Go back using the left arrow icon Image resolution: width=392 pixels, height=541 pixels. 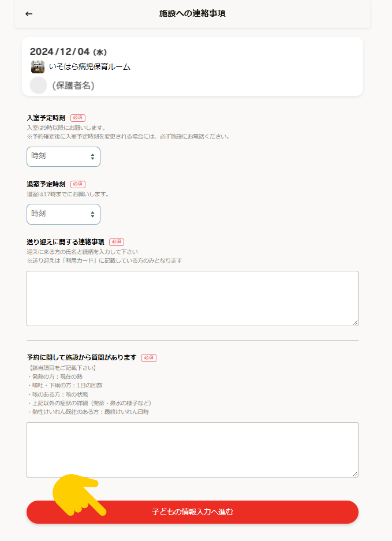point(29,14)
